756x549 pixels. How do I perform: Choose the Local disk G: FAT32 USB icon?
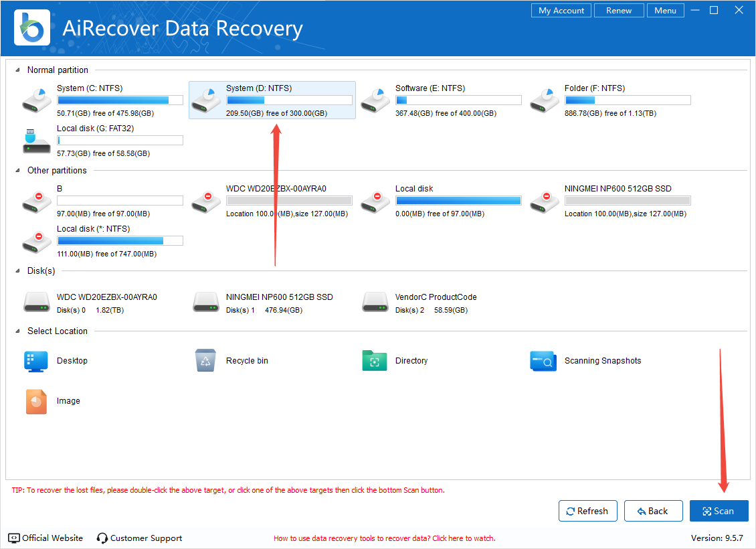point(36,141)
